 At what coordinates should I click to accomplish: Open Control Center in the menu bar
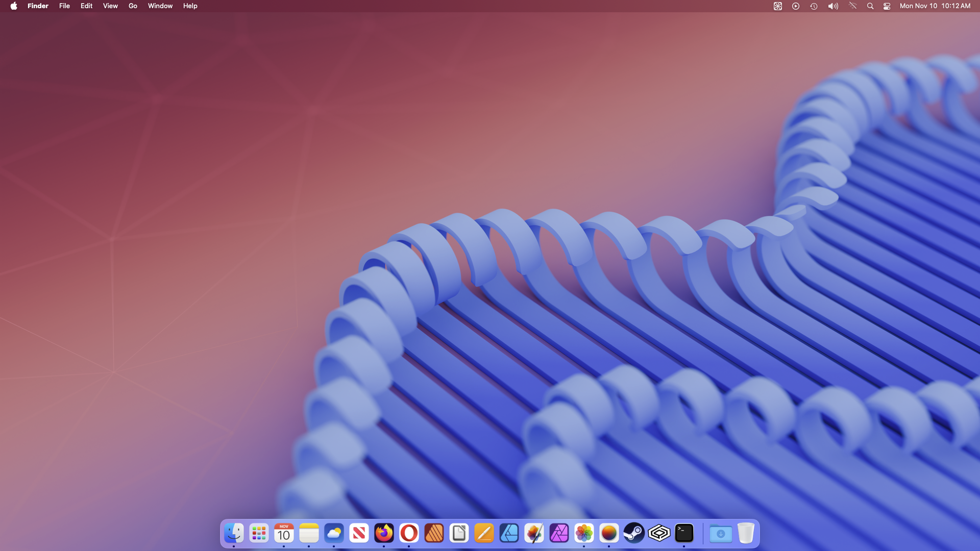pos(887,6)
